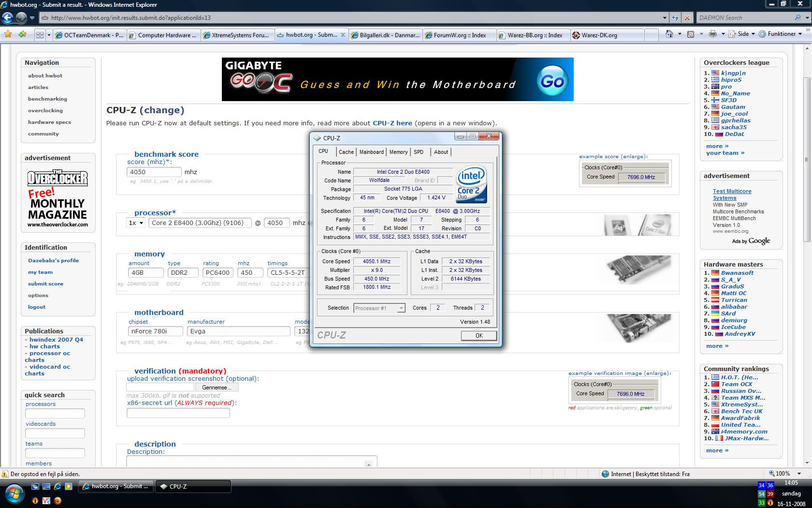The image size is (812, 508).
Task: Switch to the Bilgalleri.dk tab
Action: pos(385,35)
